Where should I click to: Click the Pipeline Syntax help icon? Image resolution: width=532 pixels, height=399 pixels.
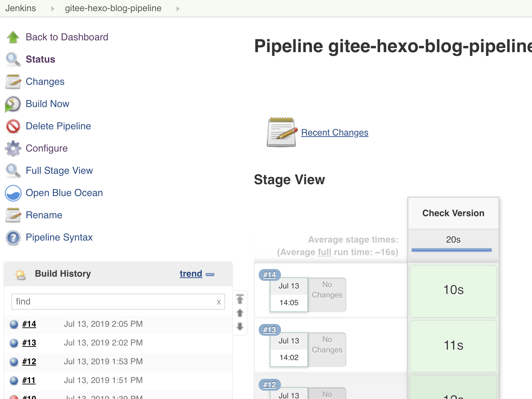click(13, 238)
